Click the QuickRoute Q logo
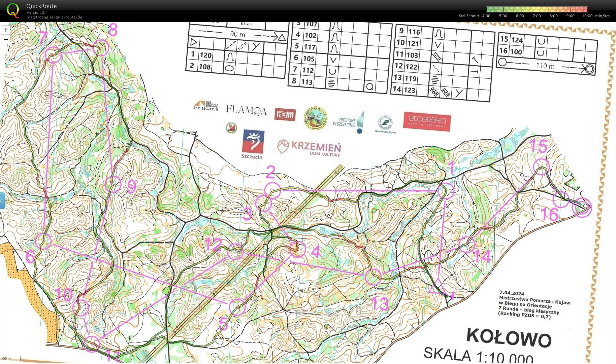 point(13,10)
